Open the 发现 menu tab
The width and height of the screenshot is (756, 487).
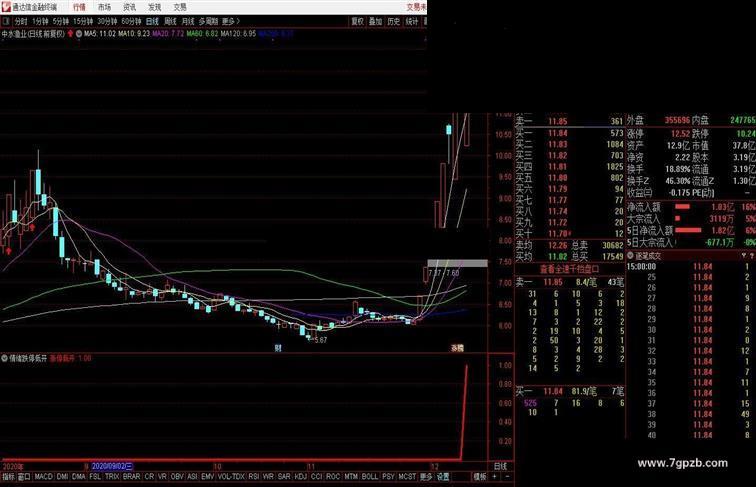click(x=155, y=7)
